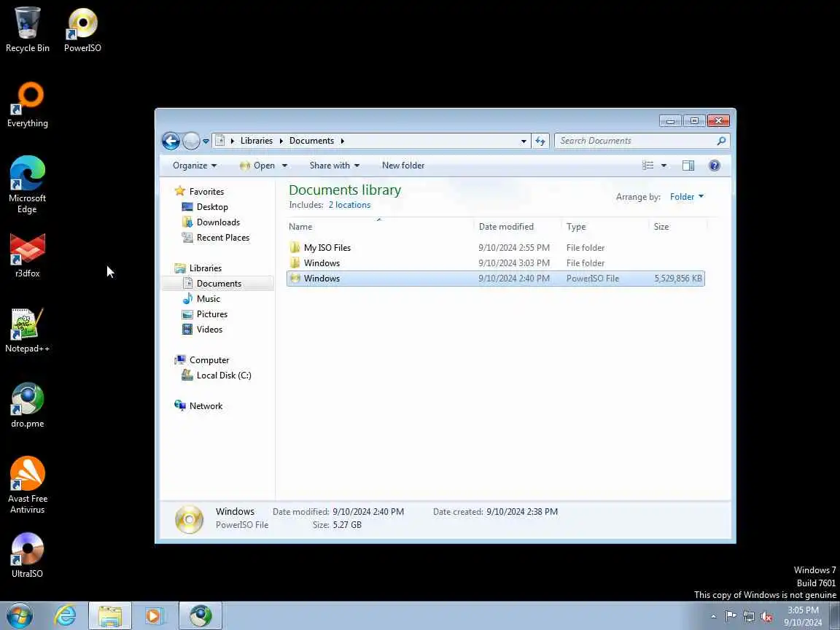Click the Documents breadcrumb segment
Screen dimensions: 840x630
point(311,141)
